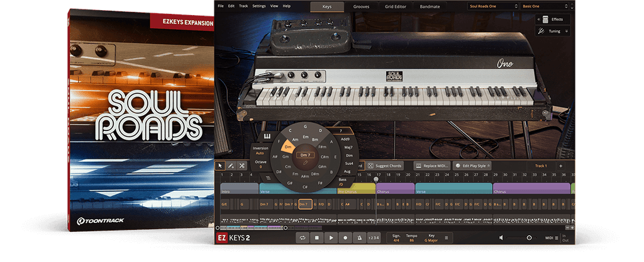
Task: Select the Track 1 label
Action: pos(541,166)
